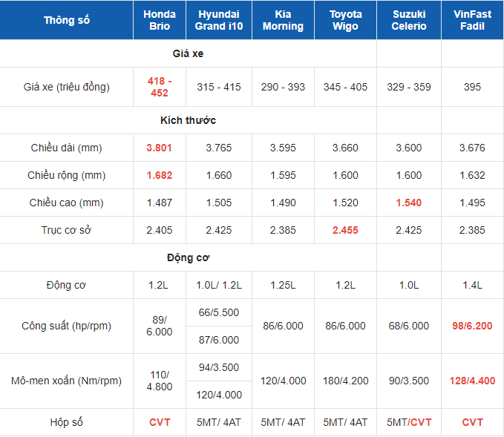The width and height of the screenshot is (504, 437).
Task: Select the Honda Brio column header
Action: [160, 20]
